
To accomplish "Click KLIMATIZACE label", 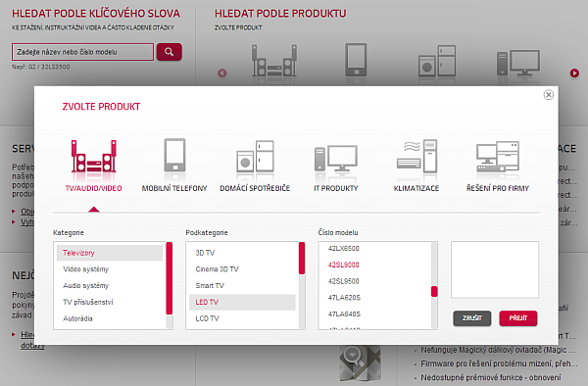I will (x=416, y=188).
